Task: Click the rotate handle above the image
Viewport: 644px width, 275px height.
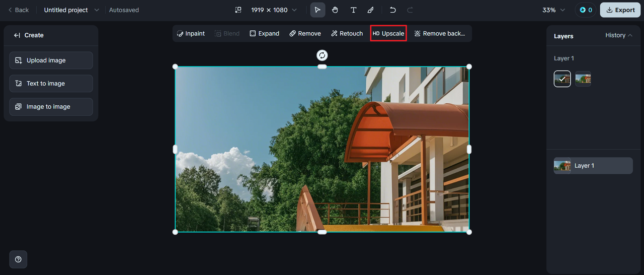Action: pos(322,55)
